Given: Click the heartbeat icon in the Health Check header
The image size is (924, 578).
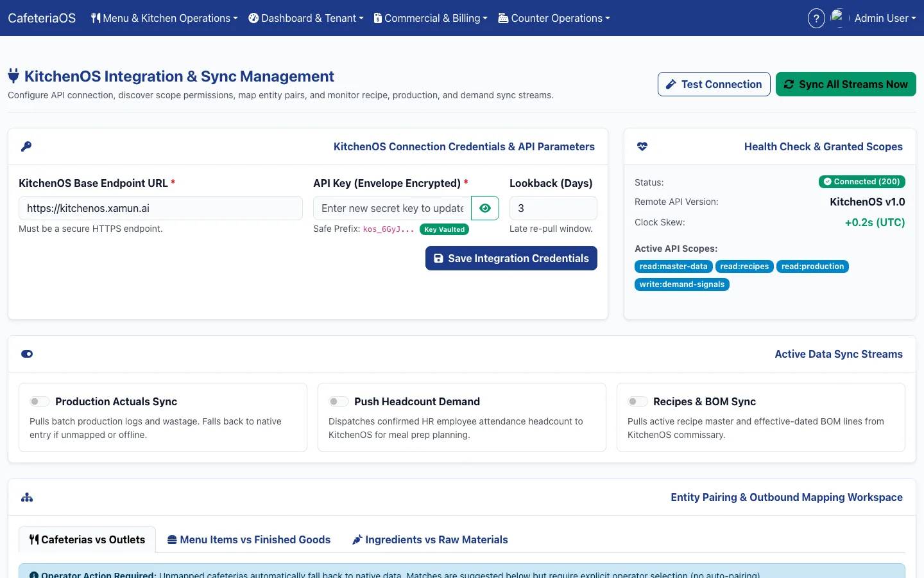Looking at the screenshot, I should (642, 146).
